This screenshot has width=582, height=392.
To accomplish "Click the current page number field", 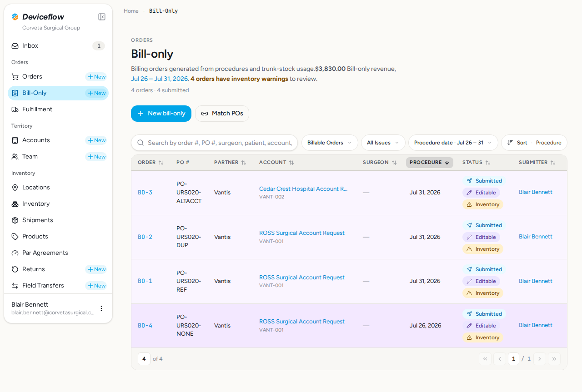I will point(513,359).
